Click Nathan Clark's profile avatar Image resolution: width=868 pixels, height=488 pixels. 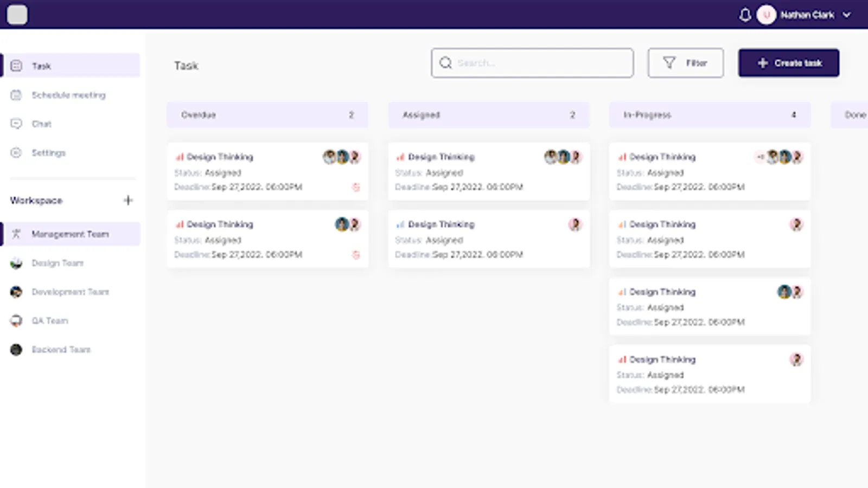coord(766,15)
